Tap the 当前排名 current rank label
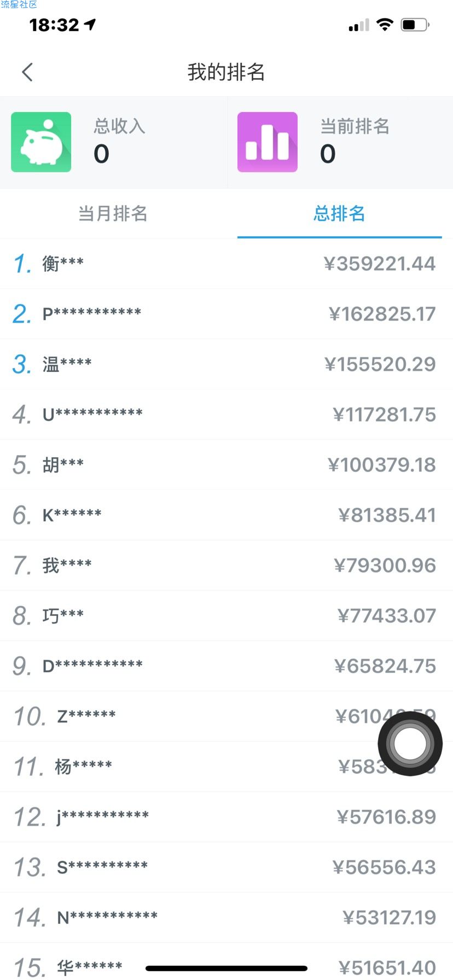Screen dimensions: 453x980 tap(355, 126)
